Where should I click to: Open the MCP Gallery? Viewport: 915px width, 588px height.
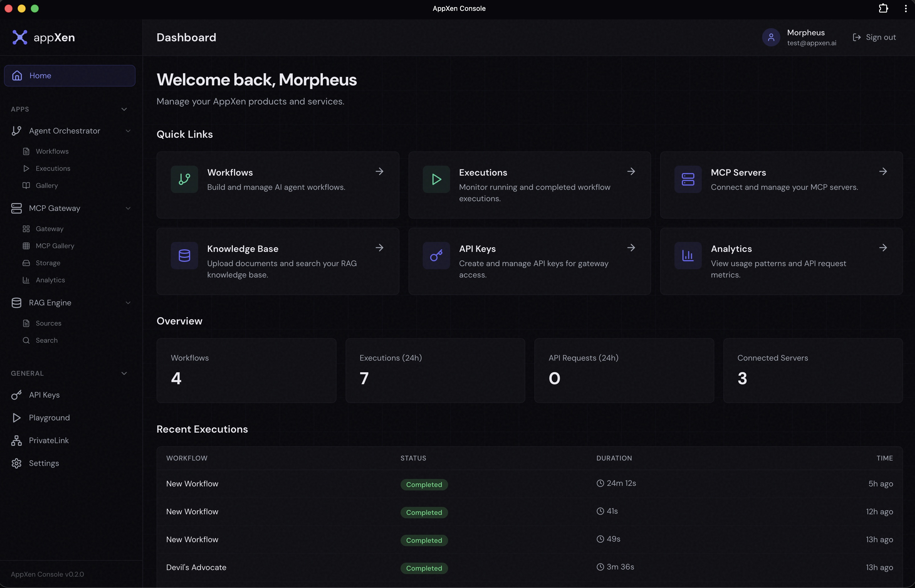click(x=55, y=246)
